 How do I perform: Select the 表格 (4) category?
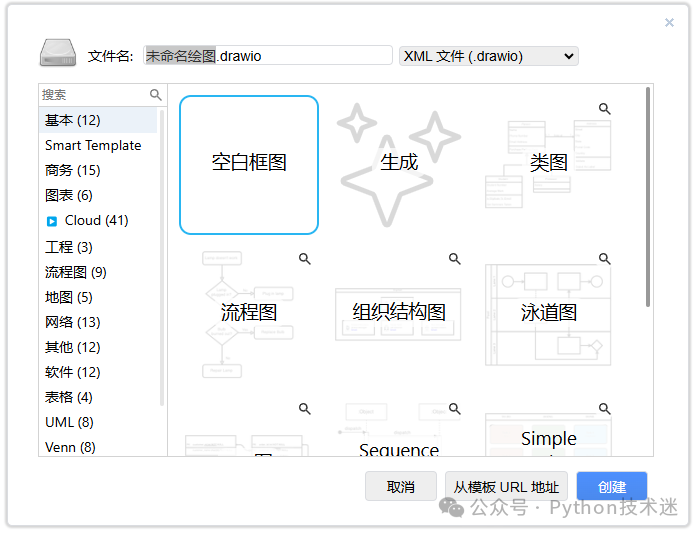pyautogui.click(x=98, y=397)
